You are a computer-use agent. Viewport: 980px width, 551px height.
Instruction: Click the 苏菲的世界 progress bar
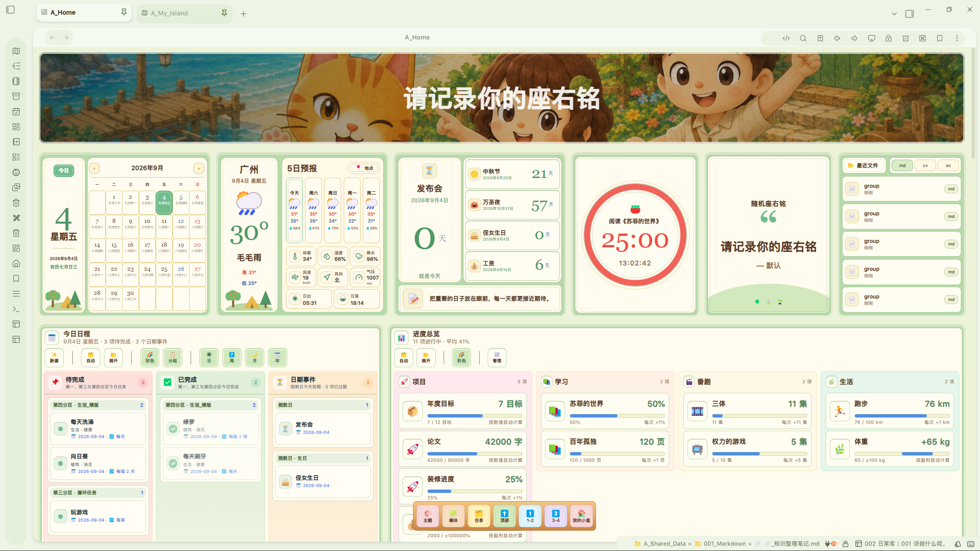pos(617,416)
